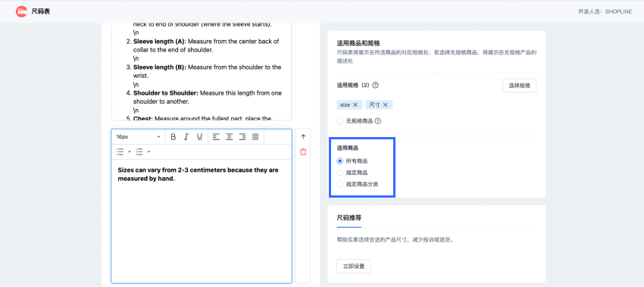Image resolution: width=644 pixels, height=287 pixels.
Task: Justify text in editor toolbar
Action: 255,137
